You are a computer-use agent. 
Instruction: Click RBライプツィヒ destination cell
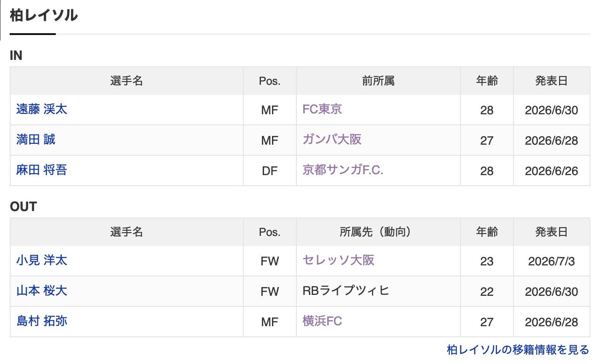point(378,291)
